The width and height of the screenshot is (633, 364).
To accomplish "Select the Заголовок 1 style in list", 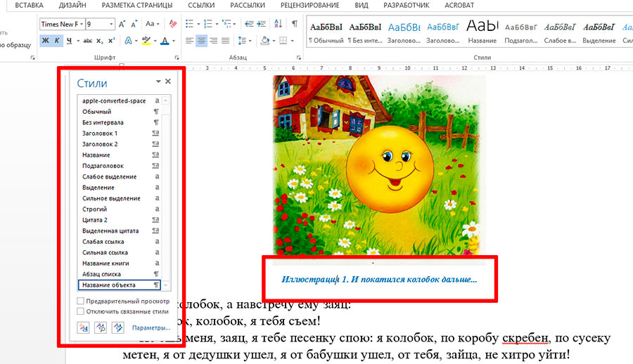I will (100, 133).
